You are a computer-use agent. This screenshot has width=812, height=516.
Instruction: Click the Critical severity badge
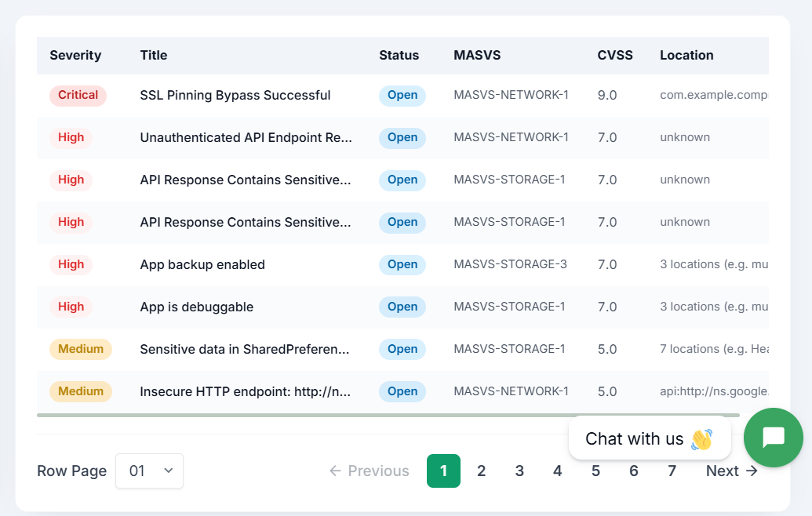click(x=78, y=96)
